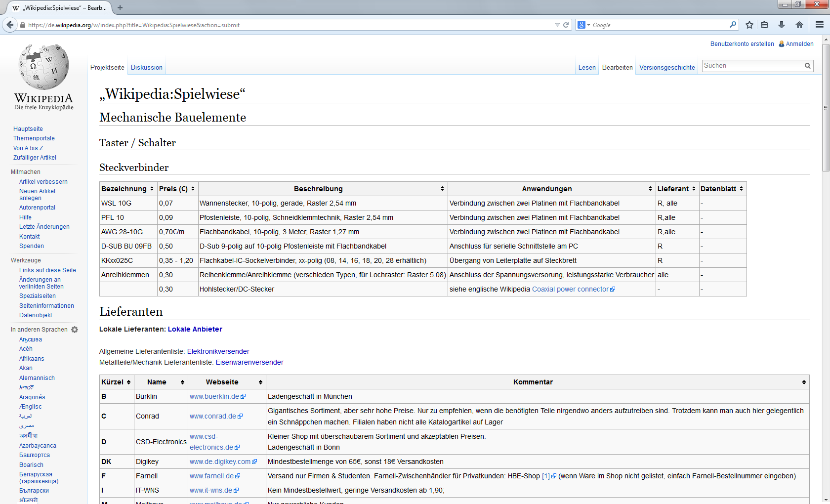
Task: Open the bookmarks list icon
Action: point(764,25)
